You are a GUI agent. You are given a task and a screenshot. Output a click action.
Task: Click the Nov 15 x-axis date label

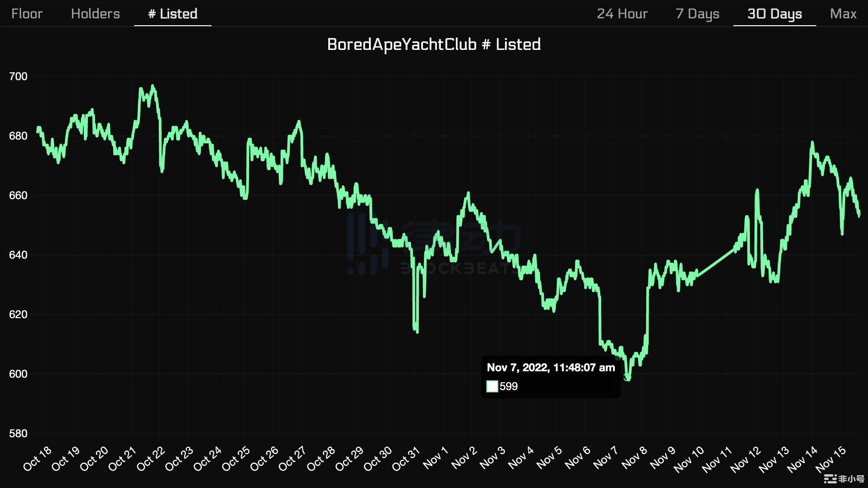(831, 459)
